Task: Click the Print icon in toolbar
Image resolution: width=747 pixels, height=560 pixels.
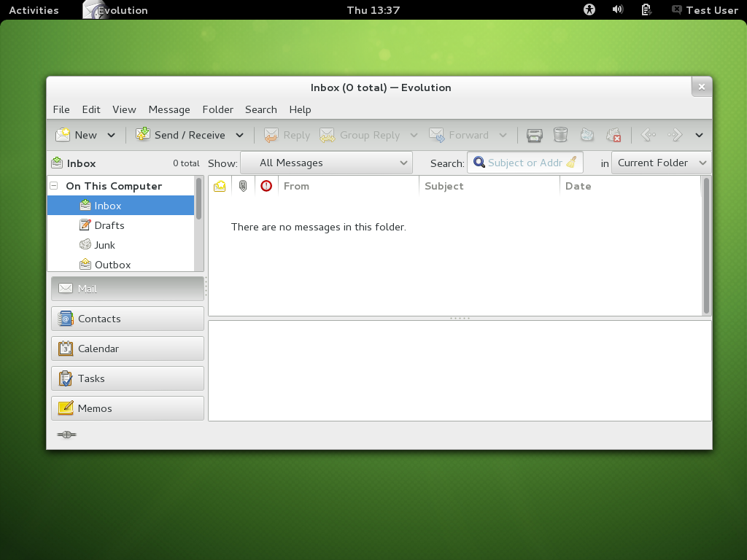Action: click(535, 135)
